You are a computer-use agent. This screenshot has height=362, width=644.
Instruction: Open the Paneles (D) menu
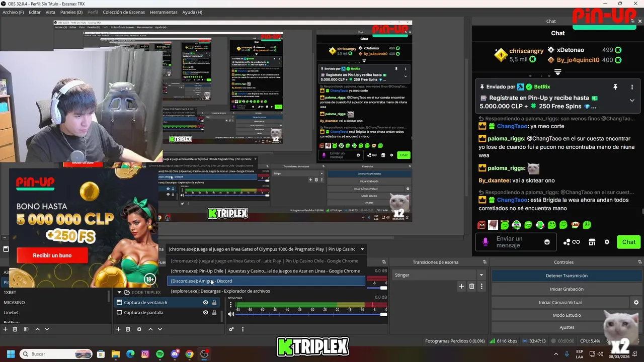(71, 12)
